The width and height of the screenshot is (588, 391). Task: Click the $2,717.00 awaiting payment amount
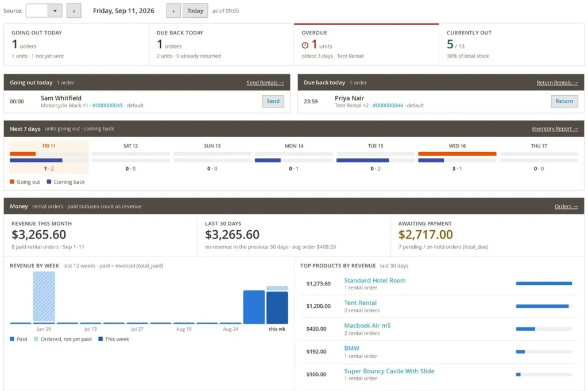point(425,235)
